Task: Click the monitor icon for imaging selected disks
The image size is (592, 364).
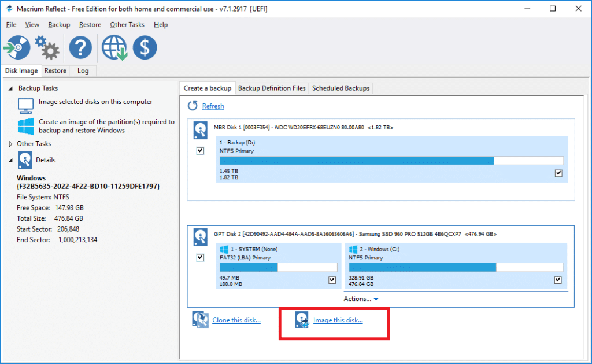Action: pos(25,105)
